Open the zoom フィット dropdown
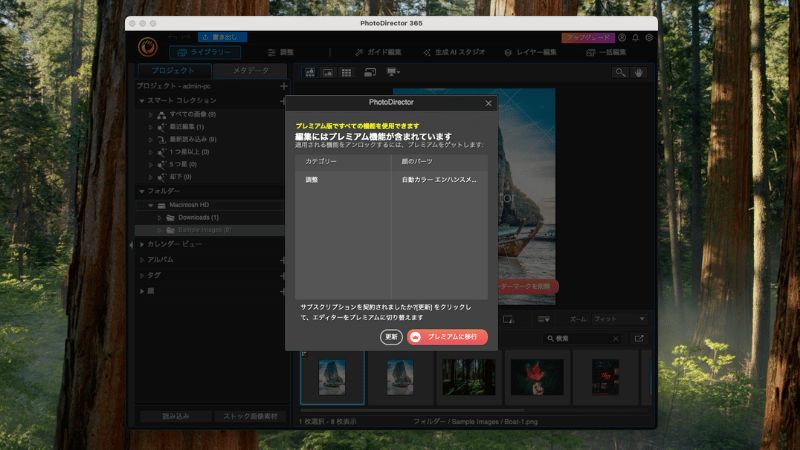Screen dimensions: 800x450 coord(620,319)
